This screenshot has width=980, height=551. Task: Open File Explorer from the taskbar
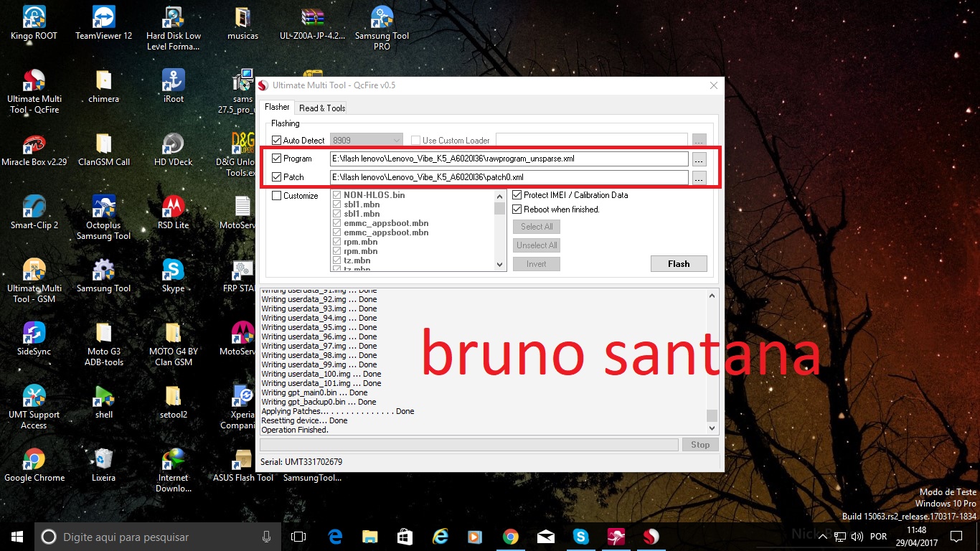(369, 536)
